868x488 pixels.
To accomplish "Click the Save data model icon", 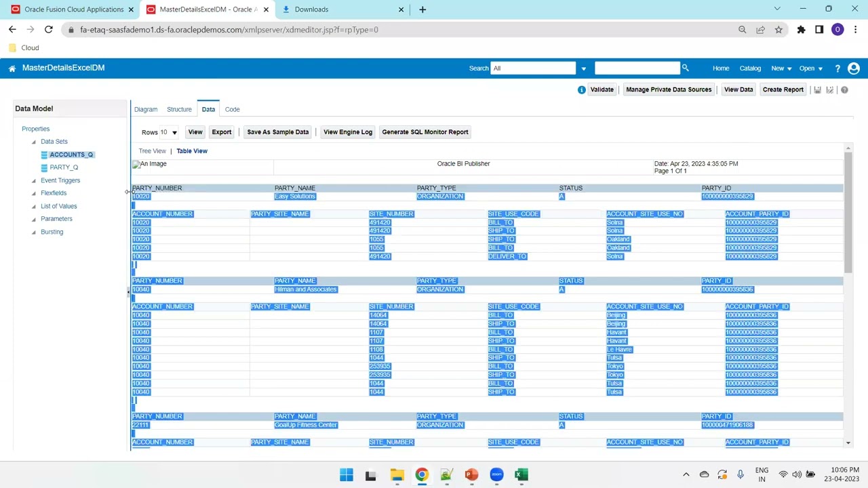I will (x=818, y=89).
